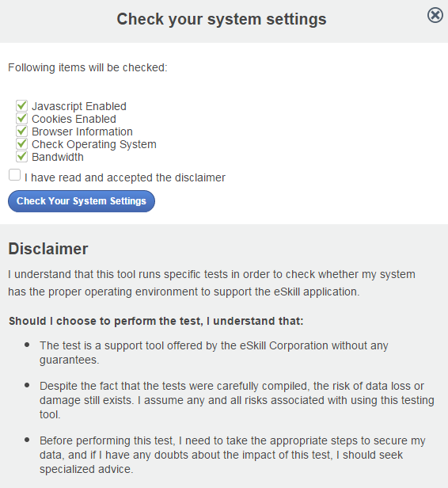Select the Bandwidth label text
The height and width of the screenshot is (488, 448).
click(58, 157)
